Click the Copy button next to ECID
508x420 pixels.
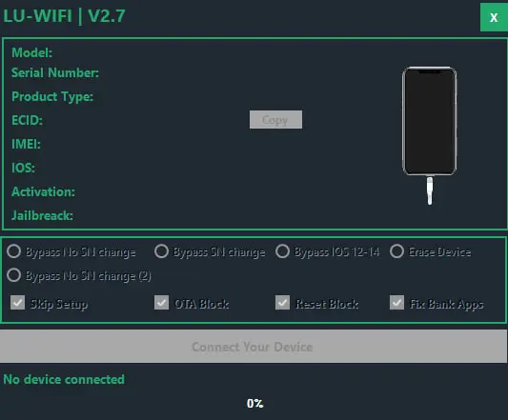[275, 119]
